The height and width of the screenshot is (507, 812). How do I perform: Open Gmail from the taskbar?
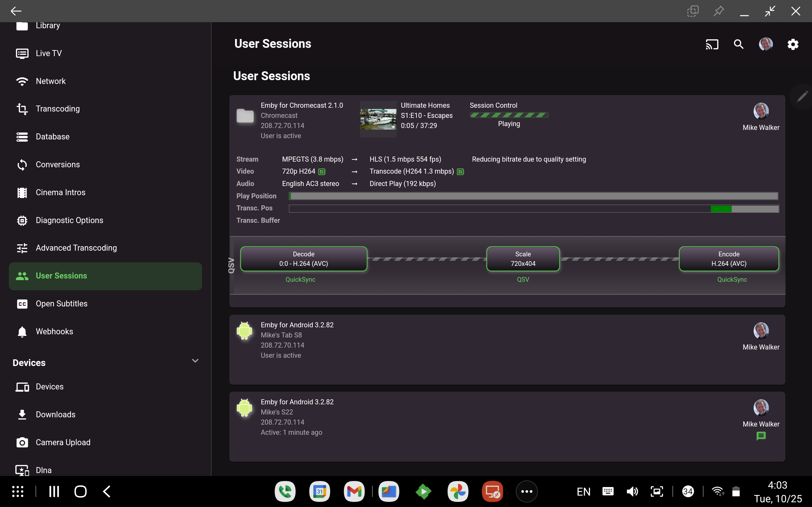[354, 491]
